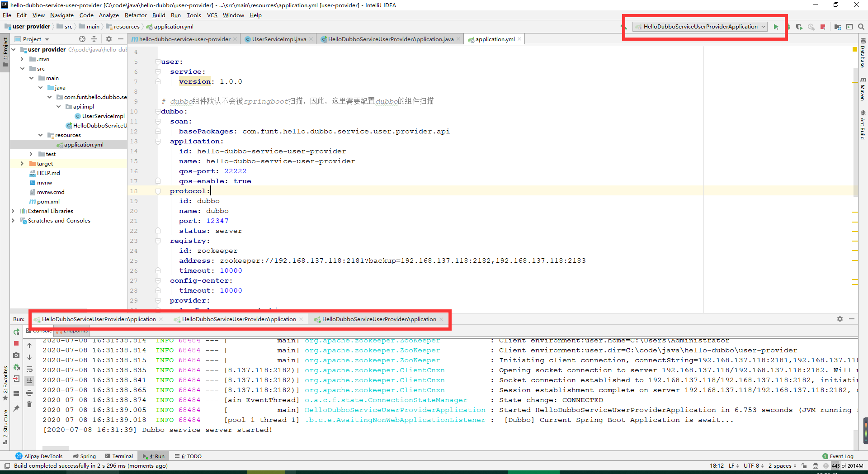Open Alipay DevTools tool window
Image resolution: width=868 pixels, height=474 pixels.
coord(39,456)
